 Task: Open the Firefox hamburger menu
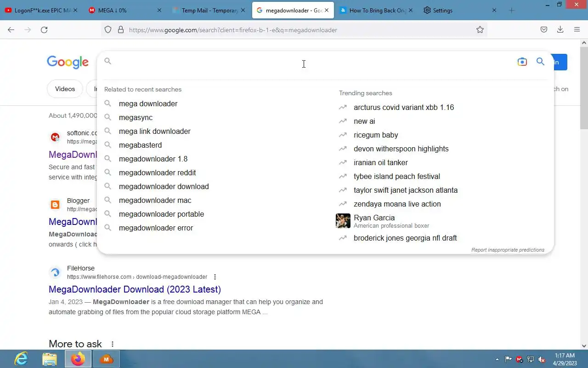[x=577, y=30]
